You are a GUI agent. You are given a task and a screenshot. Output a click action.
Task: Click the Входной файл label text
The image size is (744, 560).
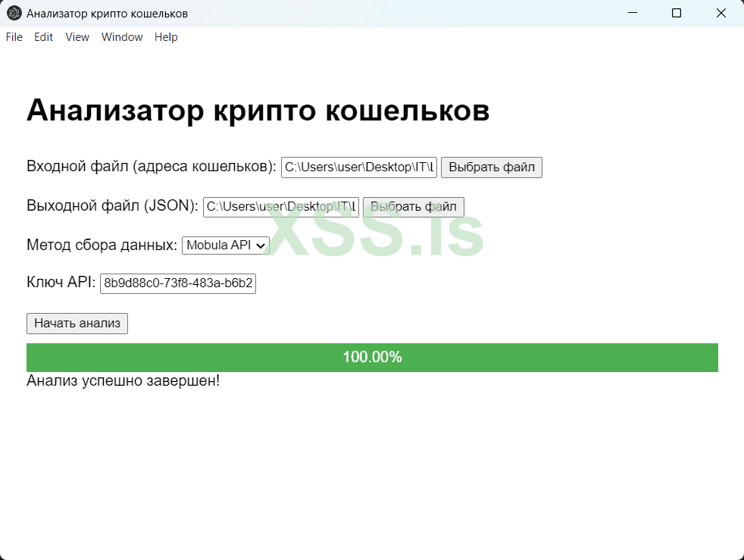(x=150, y=166)
